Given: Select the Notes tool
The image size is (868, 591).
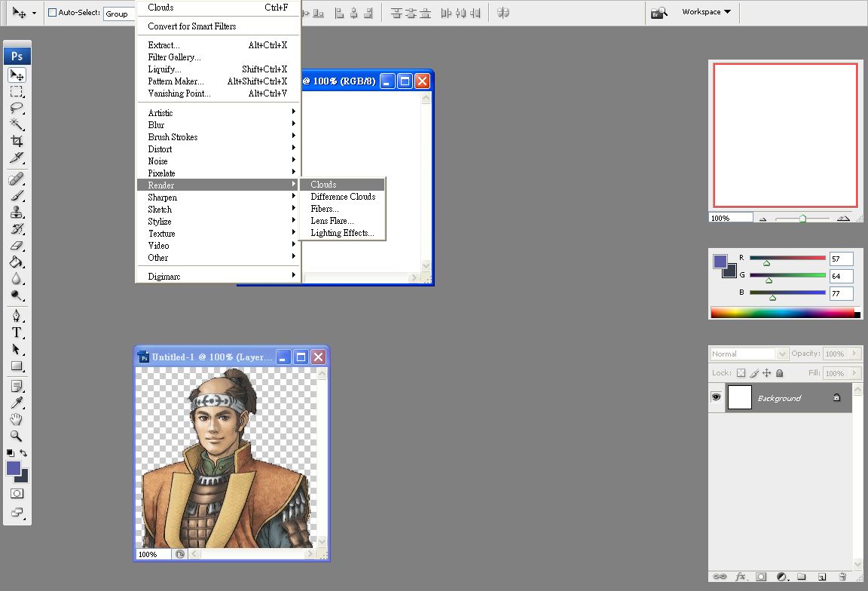Looking at the screenshot, I should coord(17,386).
